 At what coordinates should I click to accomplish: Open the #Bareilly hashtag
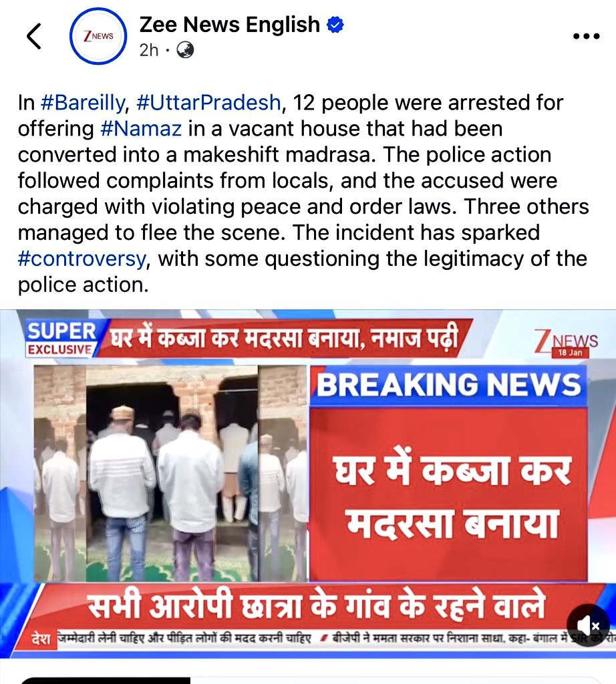pyautogui.click(x=82, y=102)
